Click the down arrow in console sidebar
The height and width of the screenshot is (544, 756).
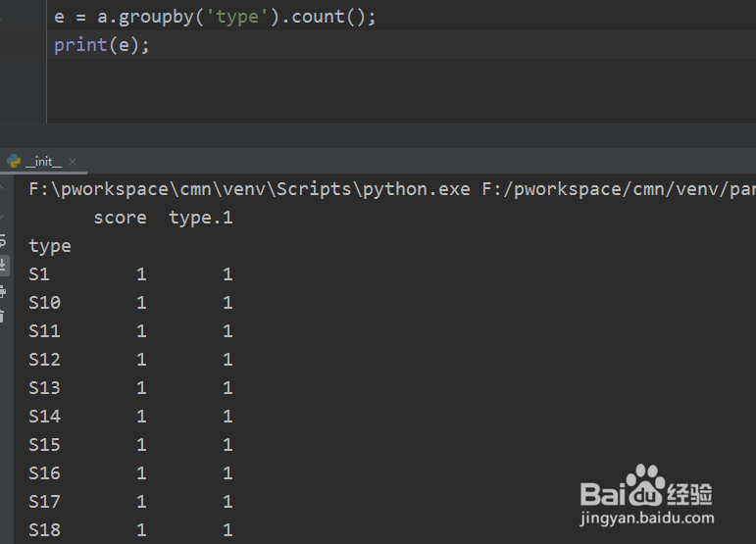pos(4,215)
